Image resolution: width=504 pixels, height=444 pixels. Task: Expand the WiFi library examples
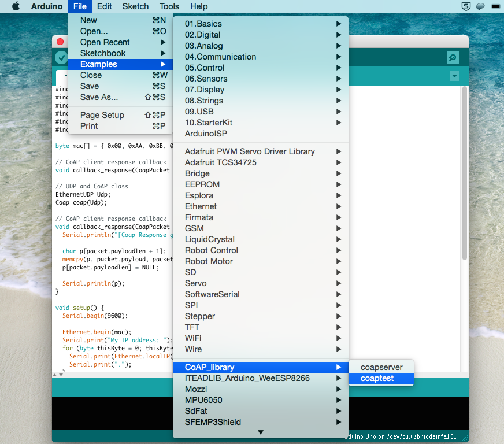tap(261, 338)
